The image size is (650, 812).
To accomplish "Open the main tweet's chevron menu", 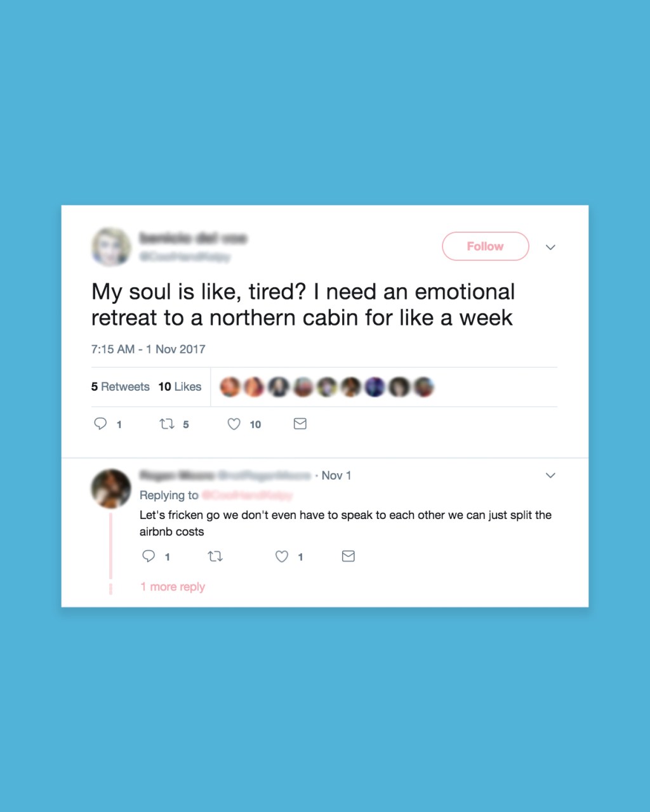I will click(550, 247).
